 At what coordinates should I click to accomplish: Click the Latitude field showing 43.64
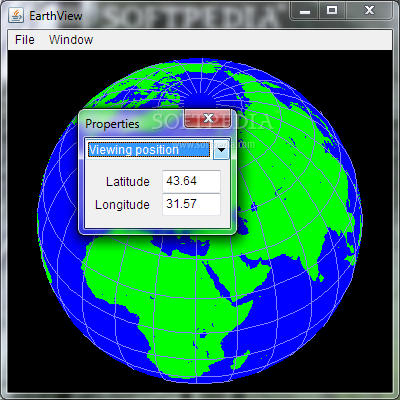[x=191, y=181]
